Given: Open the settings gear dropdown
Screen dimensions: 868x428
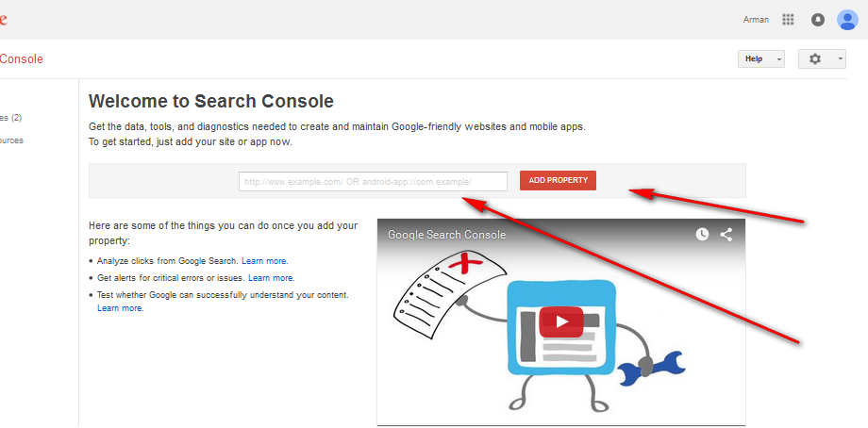Looking at the screenshot, I should point(822,58).
